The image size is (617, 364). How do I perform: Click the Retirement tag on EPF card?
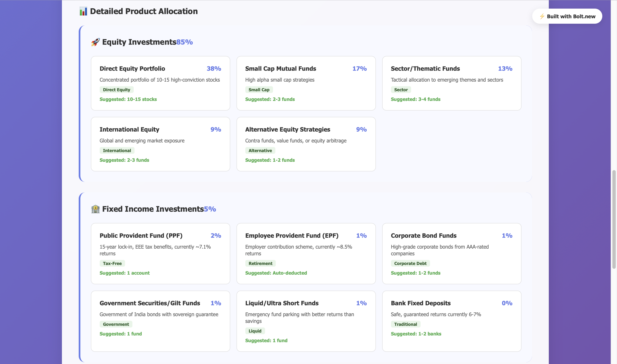[x=260, y=264]
